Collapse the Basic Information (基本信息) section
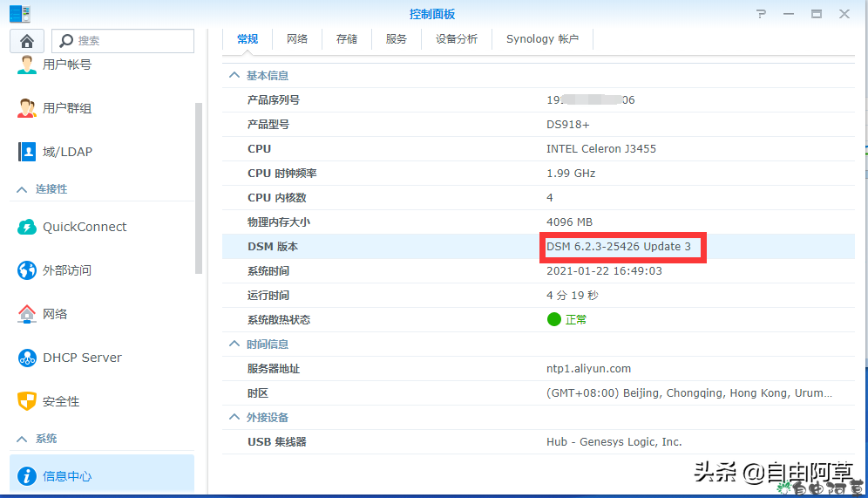The image size is (868, 498). (234, 76)
